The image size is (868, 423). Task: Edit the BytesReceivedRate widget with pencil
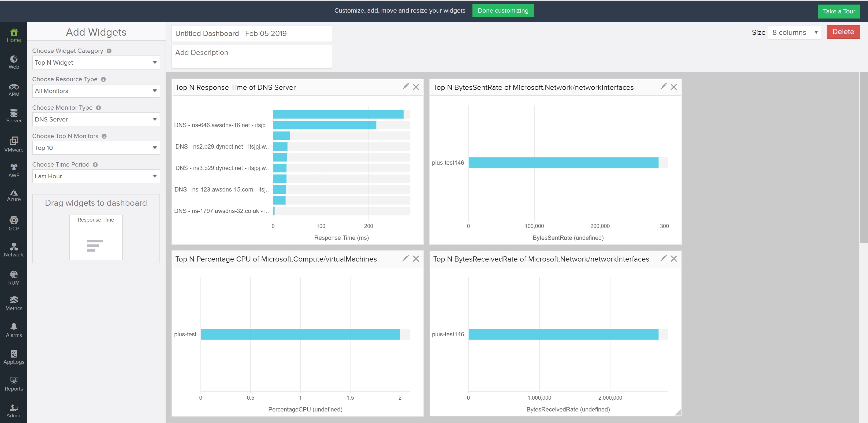663,258
